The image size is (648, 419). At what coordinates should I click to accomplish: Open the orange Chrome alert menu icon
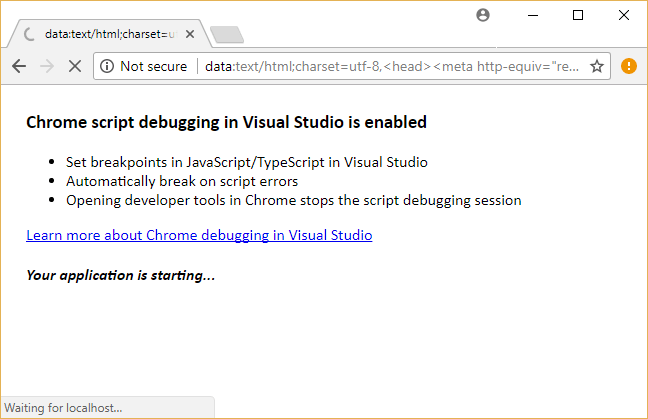pos(628,66)
